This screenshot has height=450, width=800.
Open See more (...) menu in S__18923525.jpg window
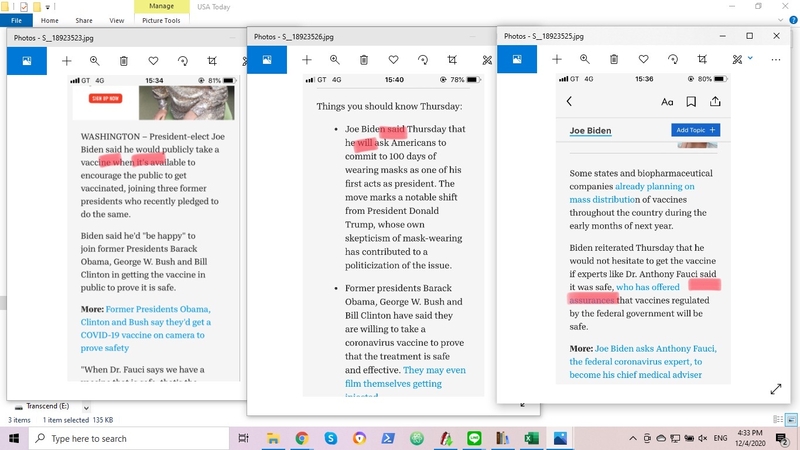776,60
